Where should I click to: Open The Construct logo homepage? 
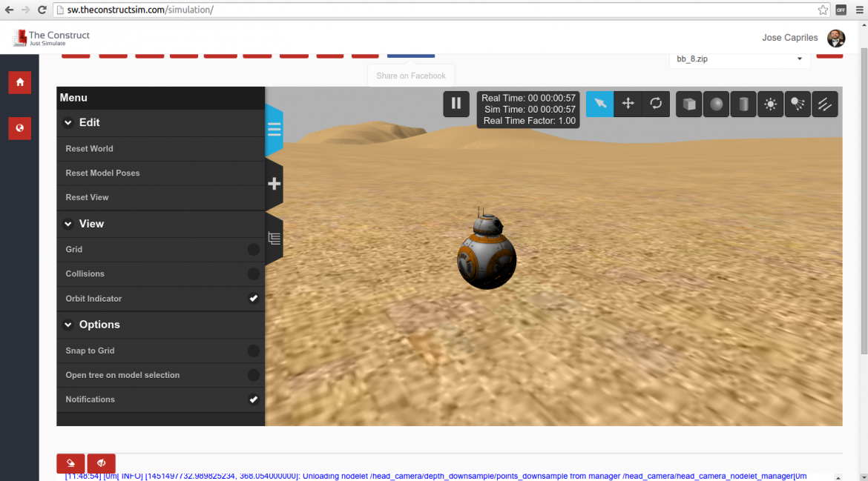pos(51,38)
